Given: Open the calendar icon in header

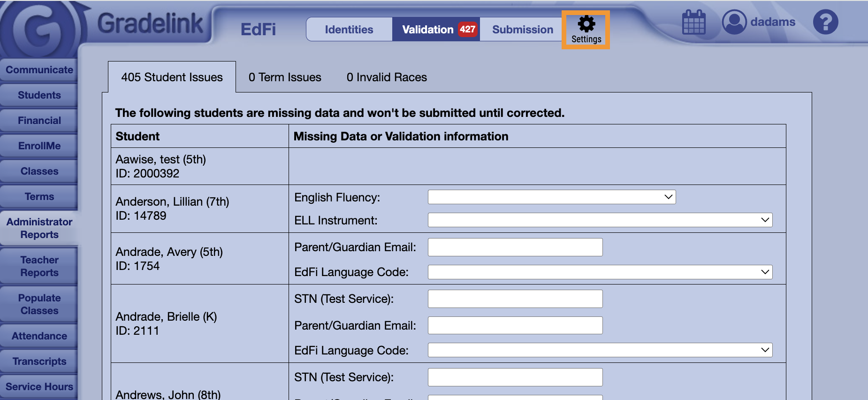Looking at the screenshot, I should (x=693, y=22).
